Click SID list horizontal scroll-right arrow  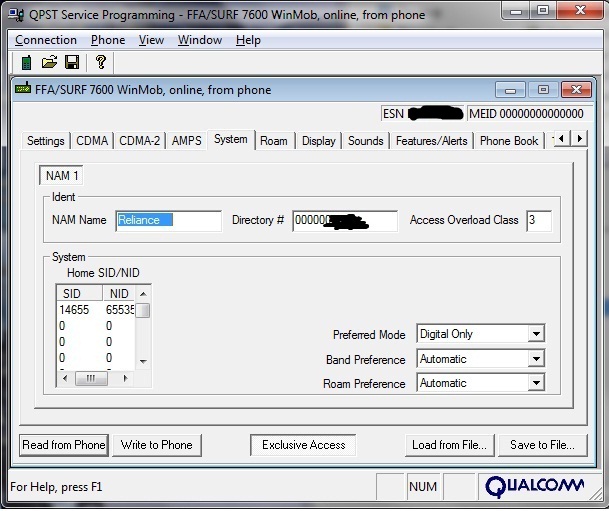pyautogui.click(x=125, y=378)
